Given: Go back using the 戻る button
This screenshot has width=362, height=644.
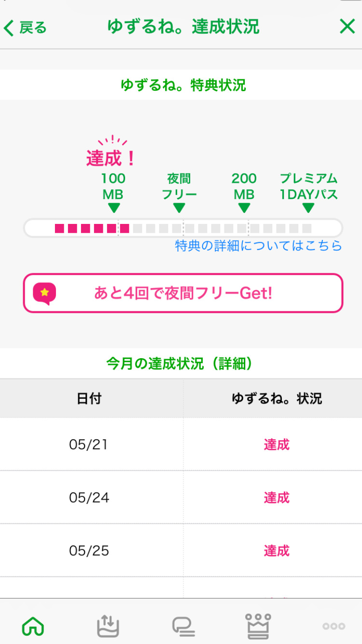Looking at the screenshot, I should [25, 28].
